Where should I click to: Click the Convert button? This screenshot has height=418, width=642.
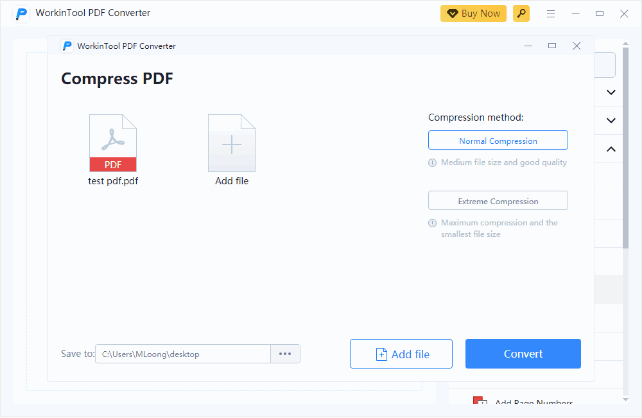click(523, 354)
